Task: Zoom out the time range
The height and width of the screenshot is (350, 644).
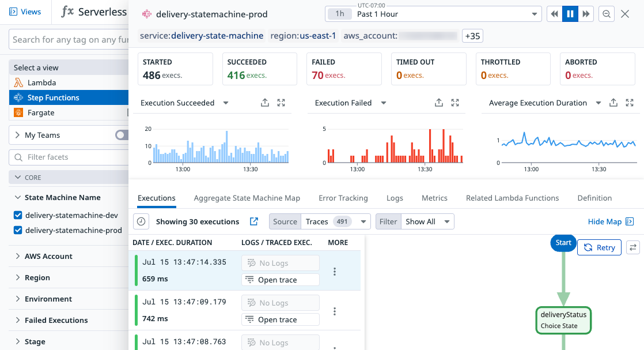Action: click(x=606, y=14)
